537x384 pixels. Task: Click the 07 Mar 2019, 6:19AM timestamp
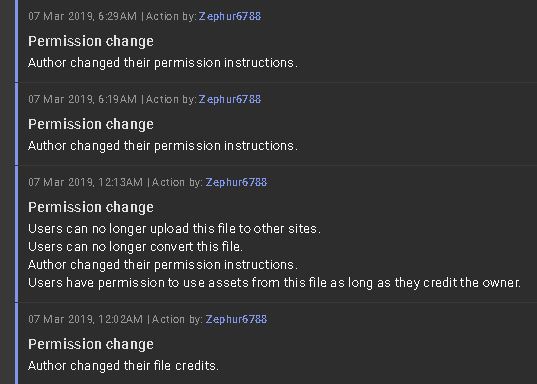coord(83,99)
